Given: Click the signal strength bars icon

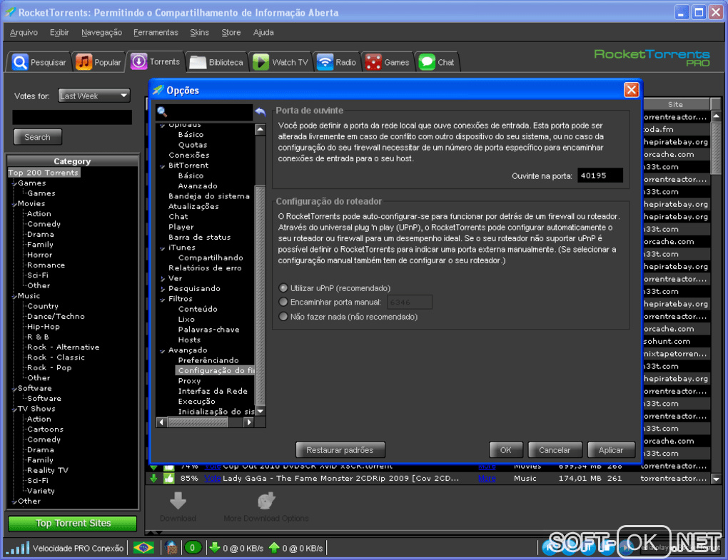Looking at the screenshot, I should tap(18, 548).
